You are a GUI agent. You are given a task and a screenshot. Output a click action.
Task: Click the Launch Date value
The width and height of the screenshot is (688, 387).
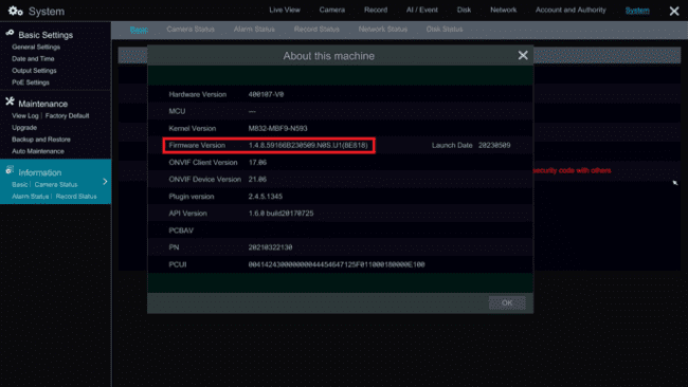pos(494,145)
